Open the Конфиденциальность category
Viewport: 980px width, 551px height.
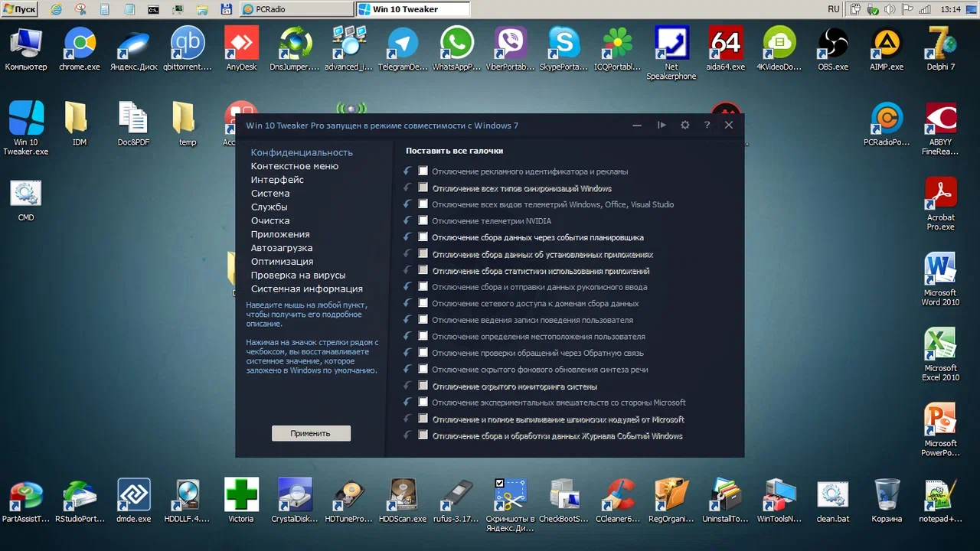pos(302,152)
